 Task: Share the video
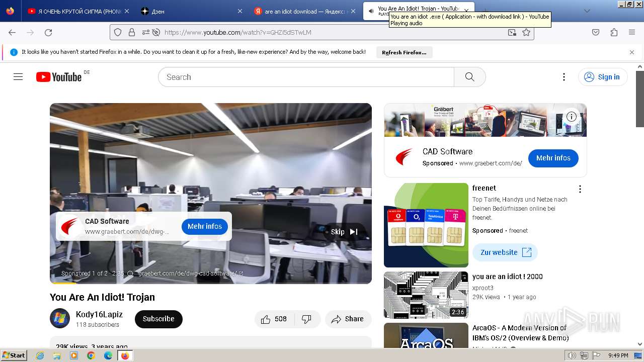pos(348,319)
